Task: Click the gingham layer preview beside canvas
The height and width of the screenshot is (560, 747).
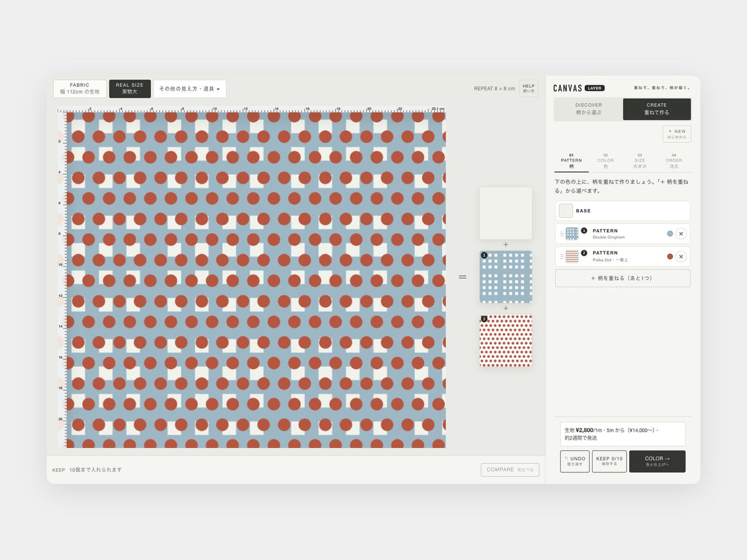Action: [505, 277]
